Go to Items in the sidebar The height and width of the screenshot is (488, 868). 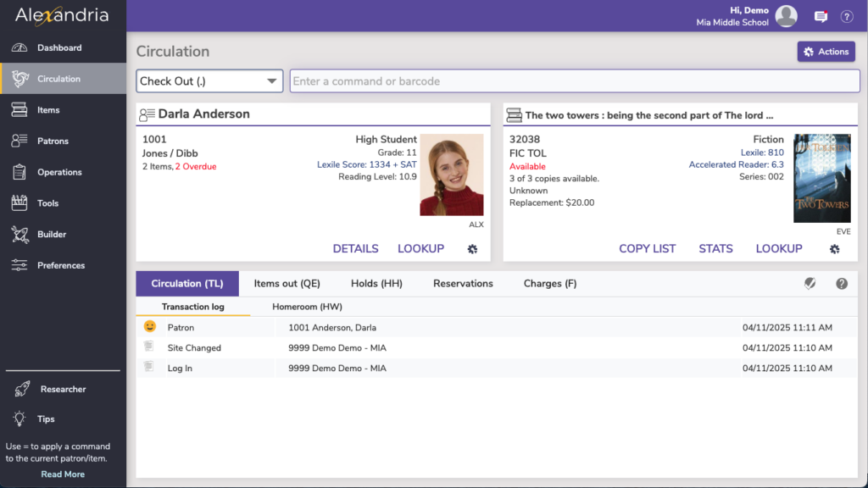[x=48, y=110]
